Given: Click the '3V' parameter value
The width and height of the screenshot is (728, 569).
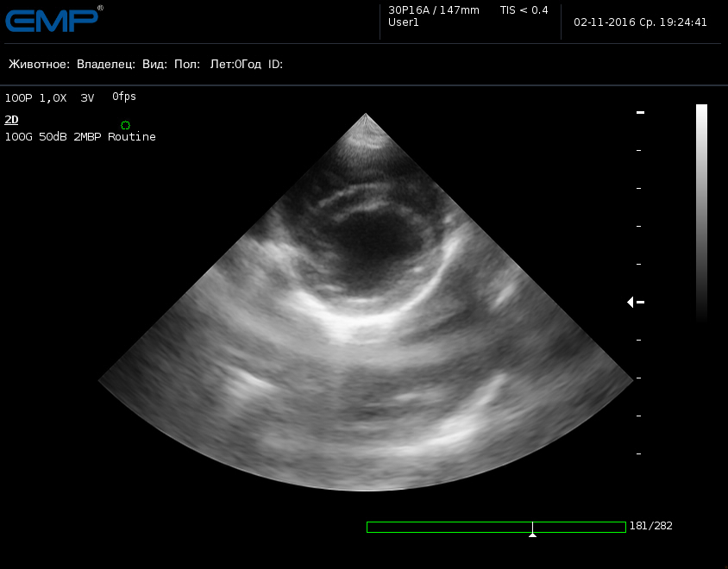Looking at the screenshot, I should (x=87, y=98).
